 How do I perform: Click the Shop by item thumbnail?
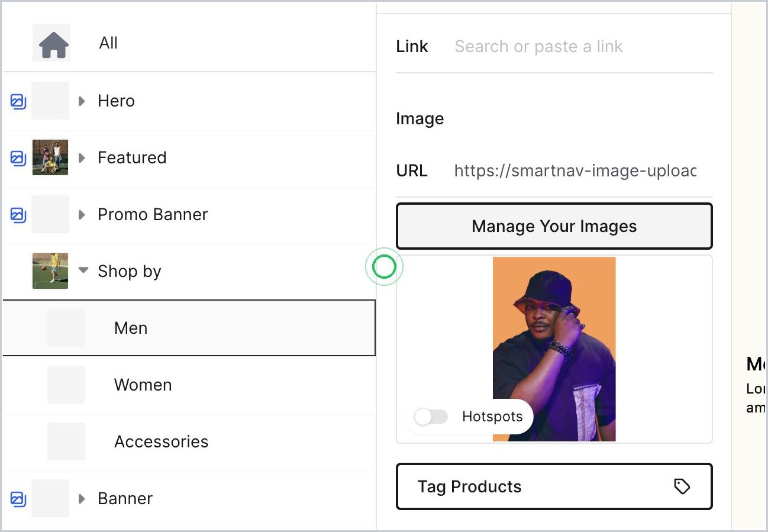click(50, 271)
